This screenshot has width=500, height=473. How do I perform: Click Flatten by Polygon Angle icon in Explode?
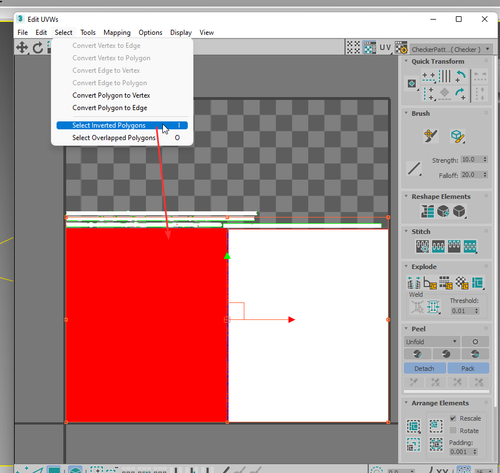coord(430,283)
